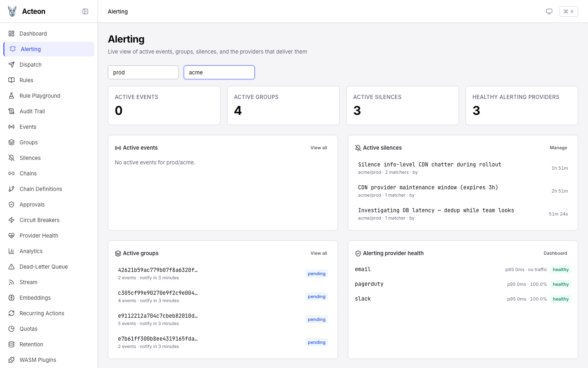Select the Recurring Actions menu item
The width and height of the screenshot is (588, 368).
[x=42, y=313]
